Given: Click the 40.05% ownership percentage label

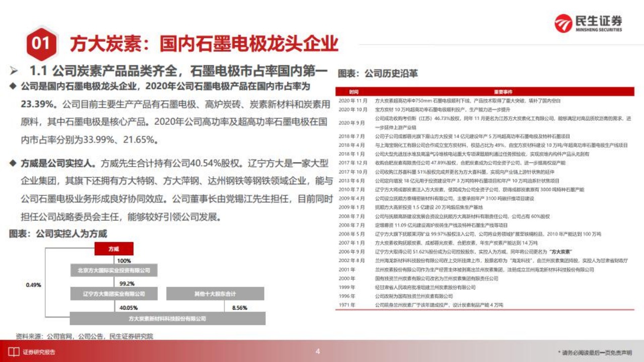Looking at the screenshot, I should (x=128, y=307).
